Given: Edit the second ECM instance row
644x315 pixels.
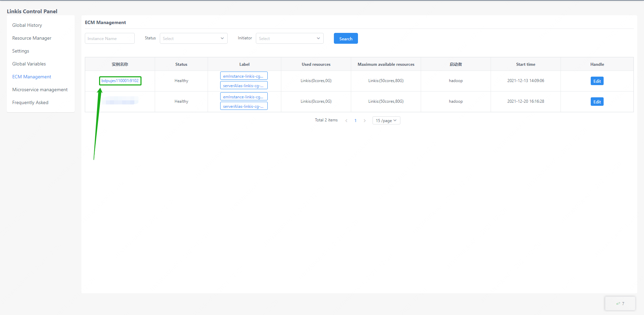Looking at the screenshot, I should tap(597, 102).
